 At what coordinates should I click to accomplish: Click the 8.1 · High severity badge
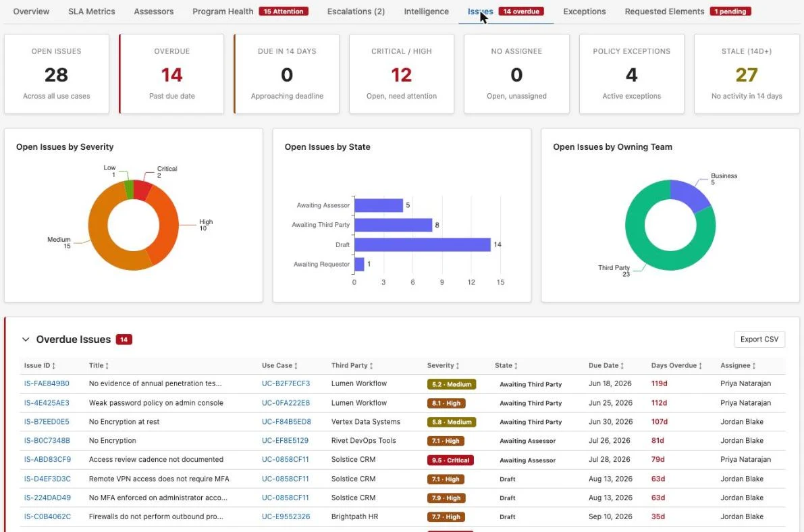click(x=446, y=403)
